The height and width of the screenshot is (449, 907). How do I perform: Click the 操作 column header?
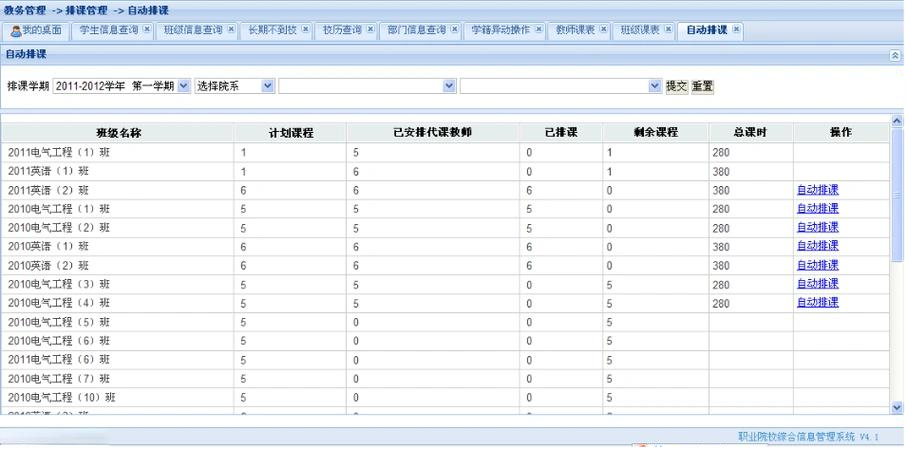point(841,133)
